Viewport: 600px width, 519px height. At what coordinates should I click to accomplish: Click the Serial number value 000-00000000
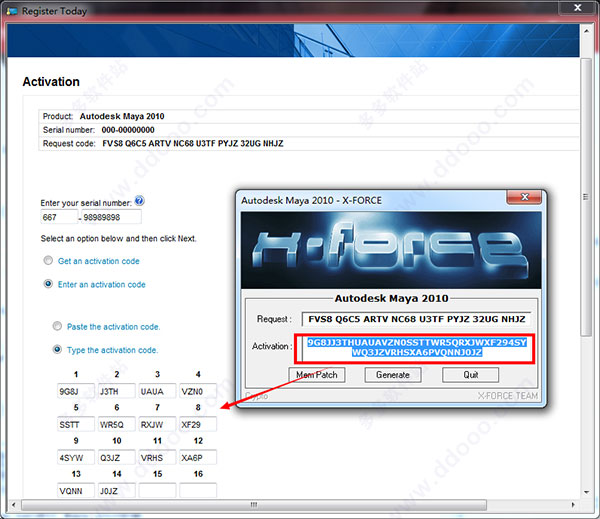tap(128, 130)
